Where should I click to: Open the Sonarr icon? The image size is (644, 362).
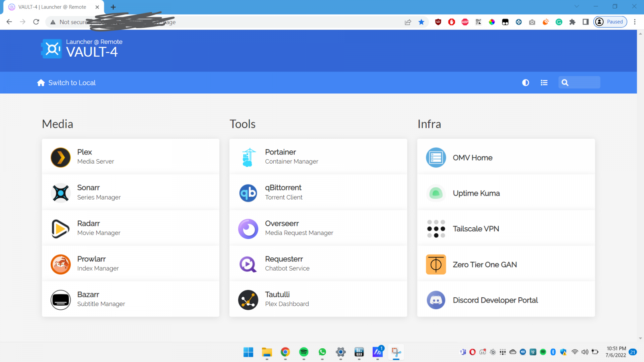click(x=61, y=193)
